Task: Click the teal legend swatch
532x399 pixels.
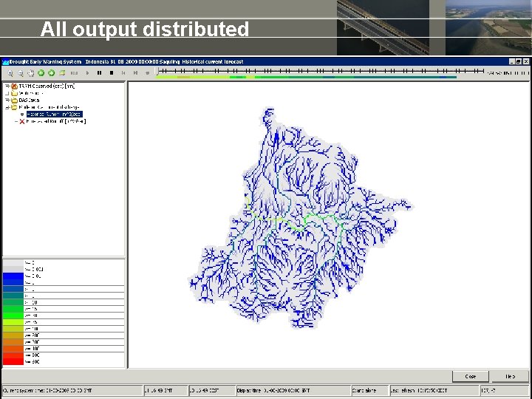Action: pos(13,296)
